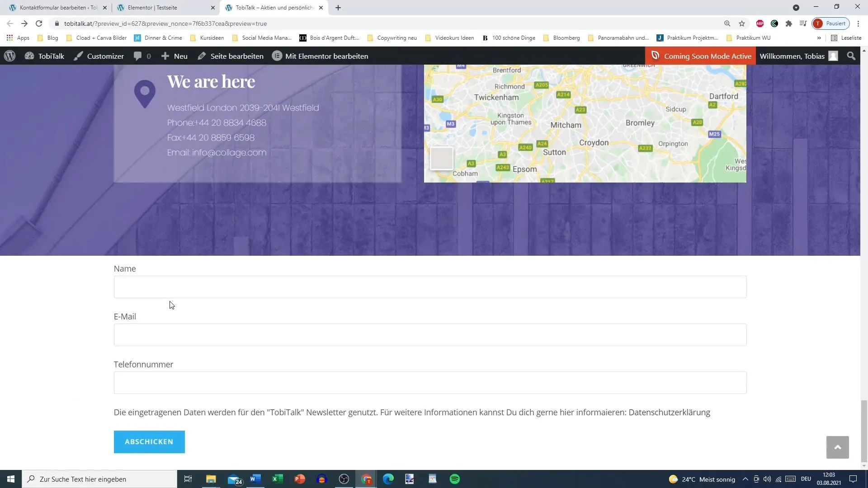Open Willkommen, Tobias account menu
Image resolution: width=868 pixels, height=488 pixels.
[x=799, y=56]
